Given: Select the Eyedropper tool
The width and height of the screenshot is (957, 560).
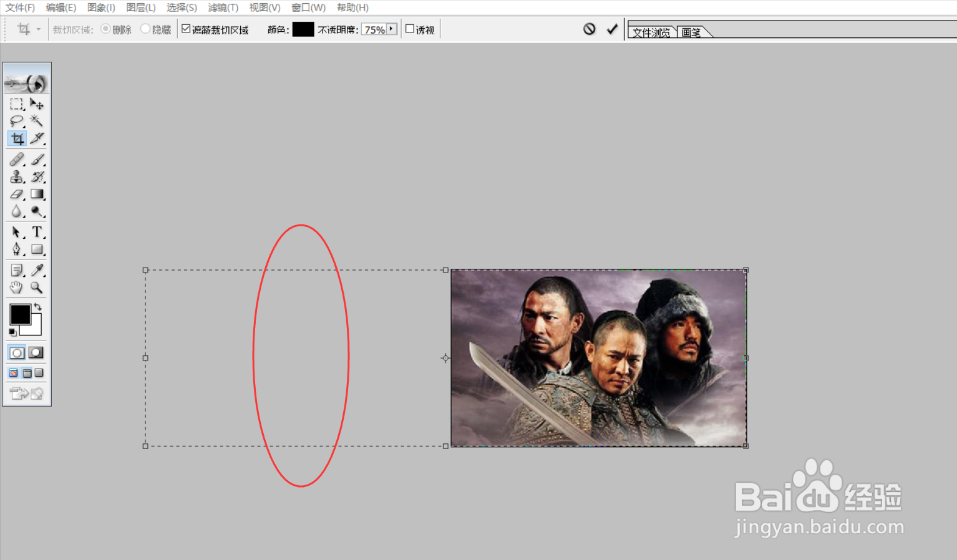Looking at the screenshot, I should click(x=37, y=271).
